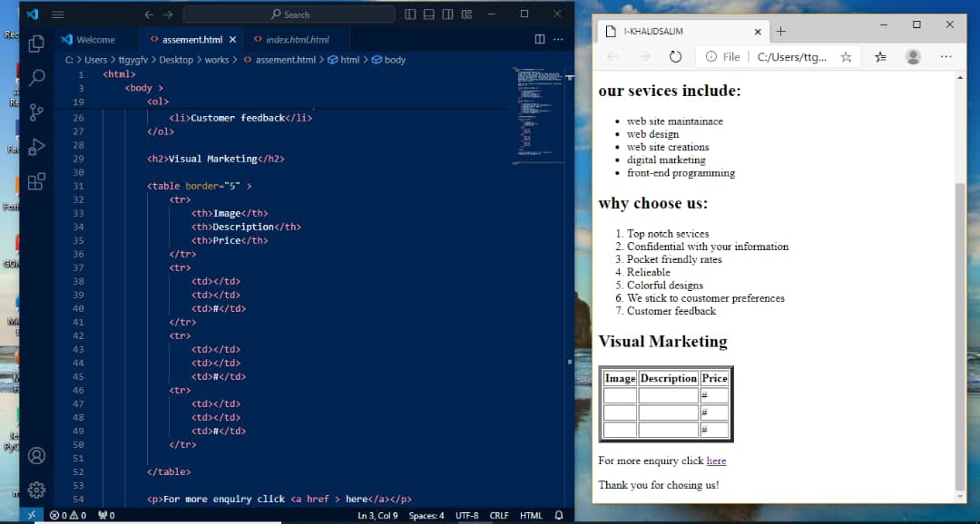The image size is (980, 524).
Task: Go back in VS Code navigation
Action: click(x=149, y=15)
